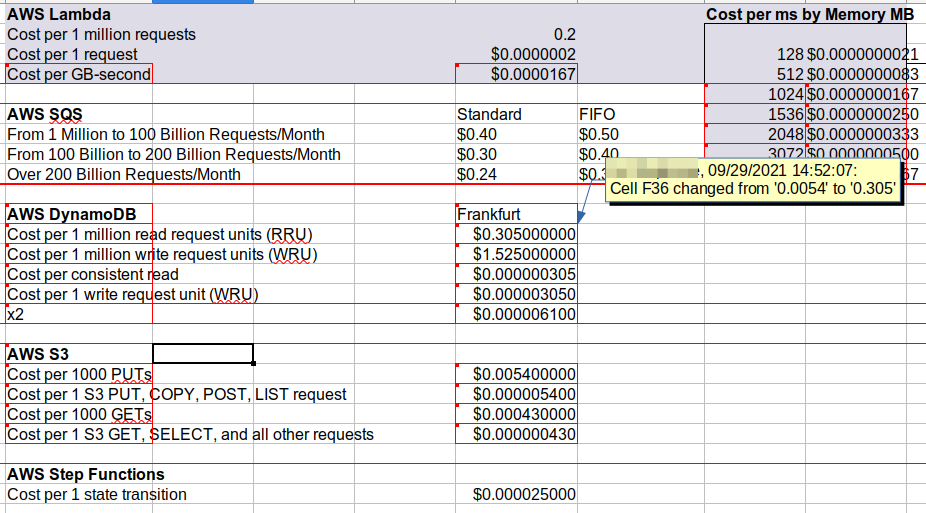926x513 pixels.
Task: Click the active cell beside AWS S3
Action: (x=203, y=354)
